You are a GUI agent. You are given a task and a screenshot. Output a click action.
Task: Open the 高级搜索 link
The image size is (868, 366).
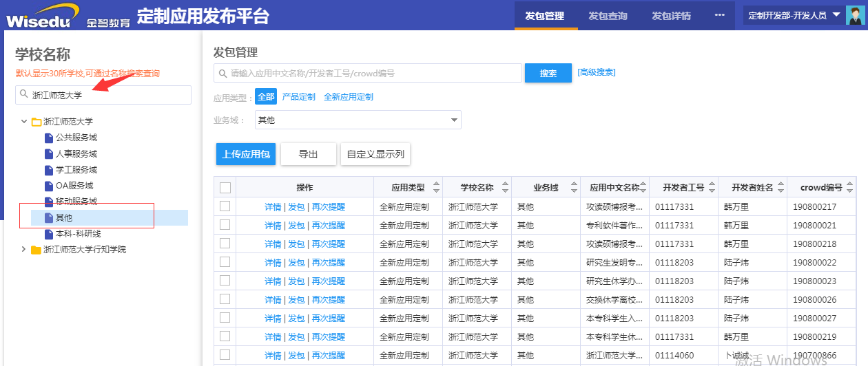597,72
